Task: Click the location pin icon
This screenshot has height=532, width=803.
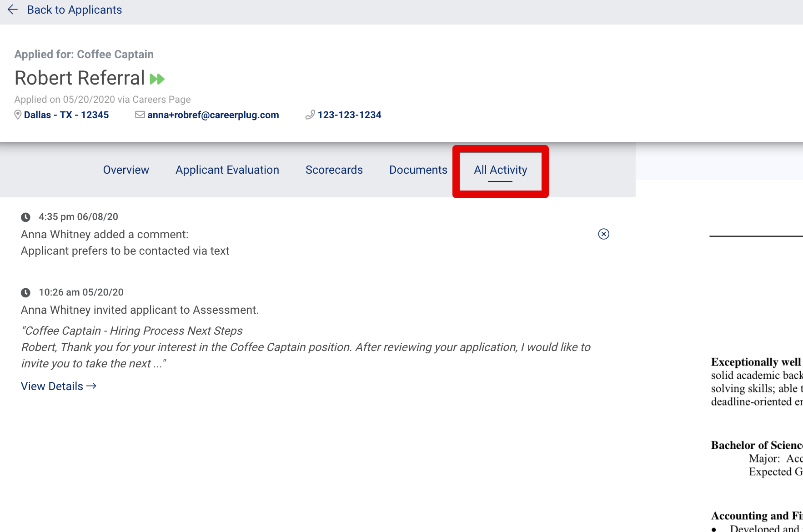Action: 18,115
